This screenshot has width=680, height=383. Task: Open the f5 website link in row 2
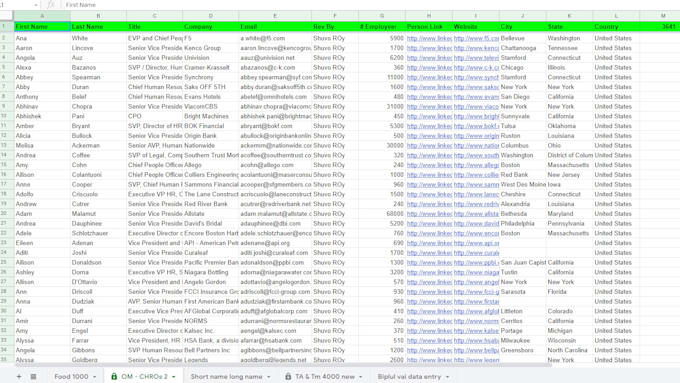click(x=476, y=38)
